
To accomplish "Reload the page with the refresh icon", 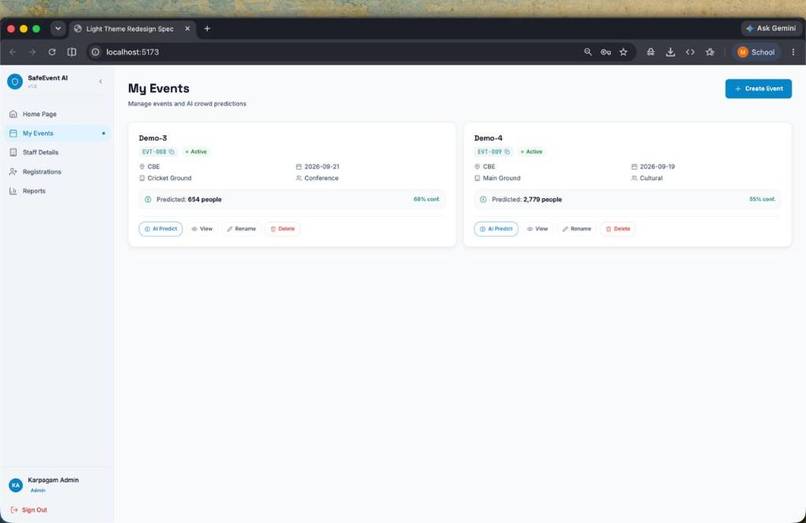I will pyautogui.click(x=52, y=52).
